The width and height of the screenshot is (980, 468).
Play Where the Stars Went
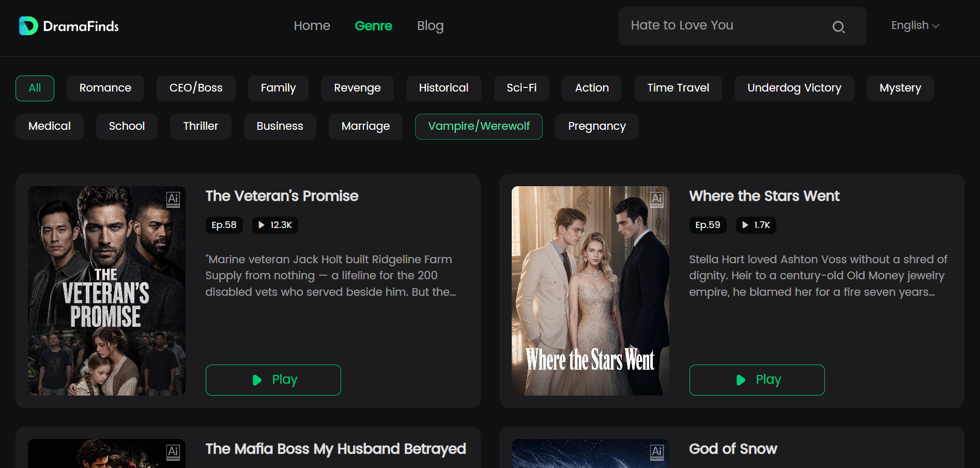click(x=757, y=380)
